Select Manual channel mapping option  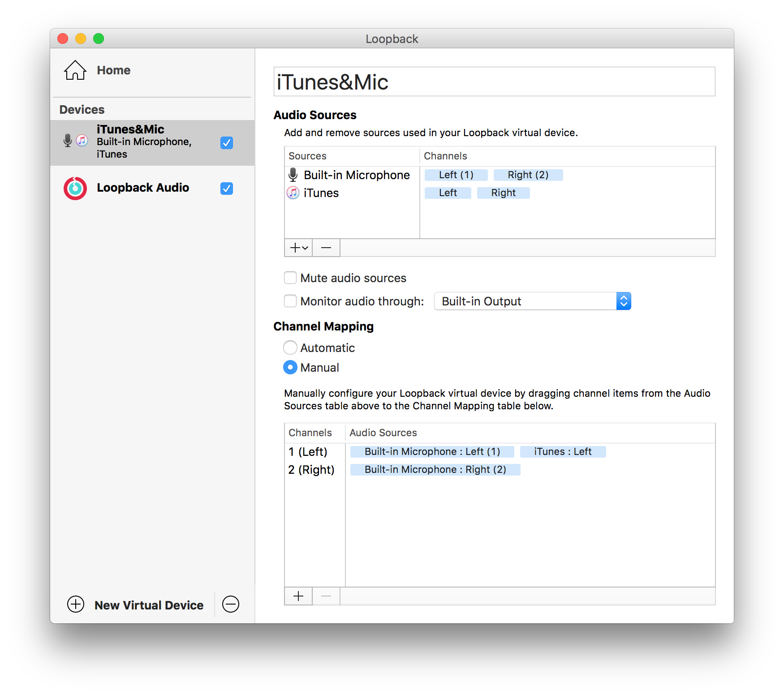tap(290, 368)
